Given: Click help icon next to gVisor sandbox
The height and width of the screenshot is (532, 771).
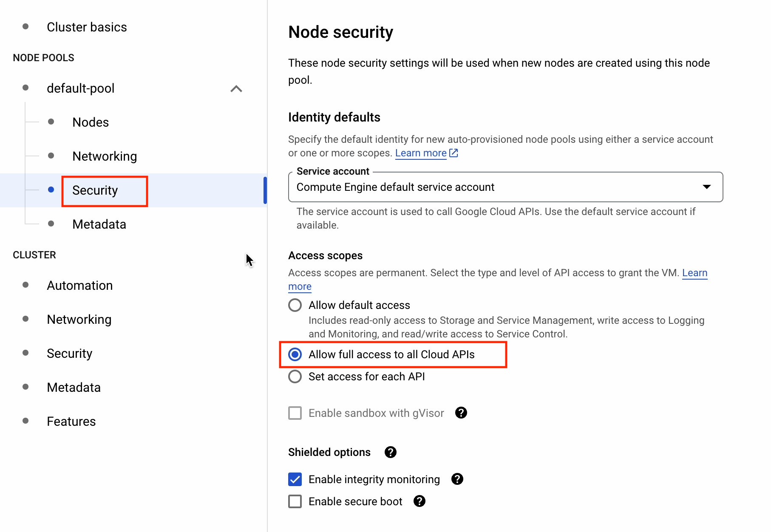Looking at the screenshot, I should (x=461, y=413).
